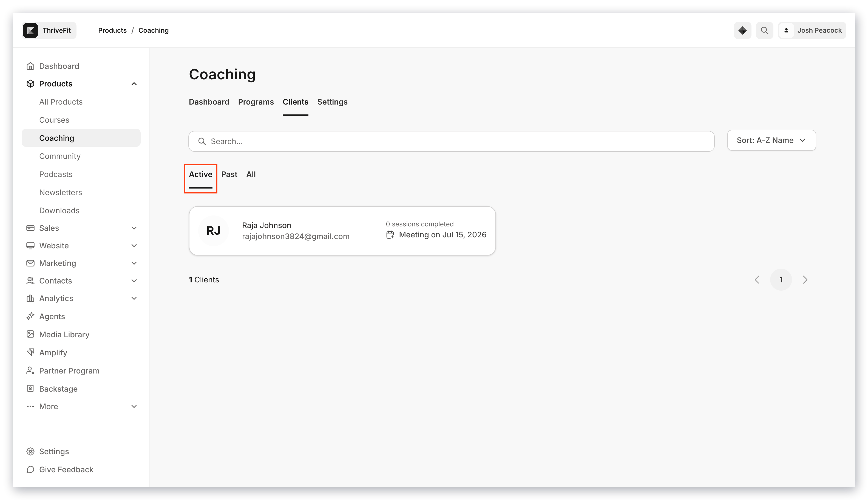The width and height of the screenshot is (868, 500).
Task: Open Community in sidebar
Action: click(x=60, y=156)
